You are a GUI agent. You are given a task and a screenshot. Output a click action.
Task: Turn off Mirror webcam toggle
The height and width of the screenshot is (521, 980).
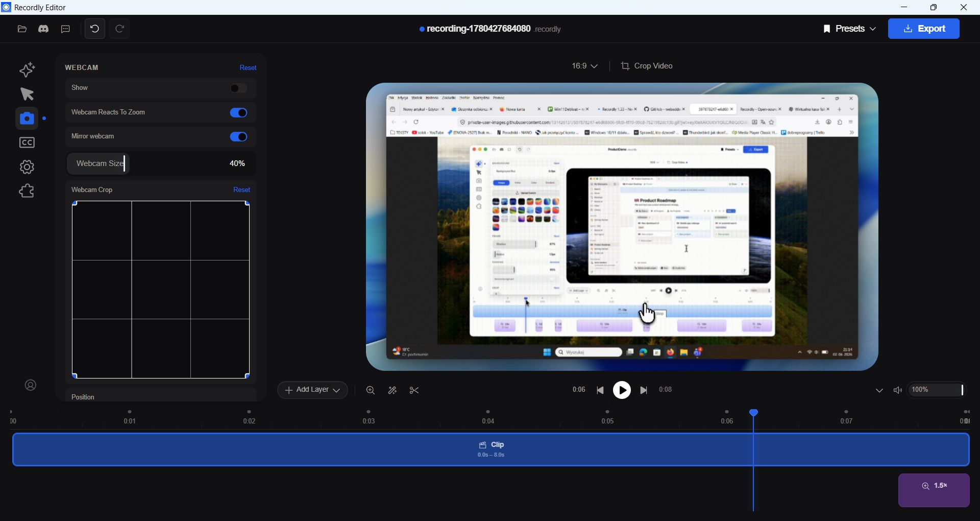coord(238,137)
